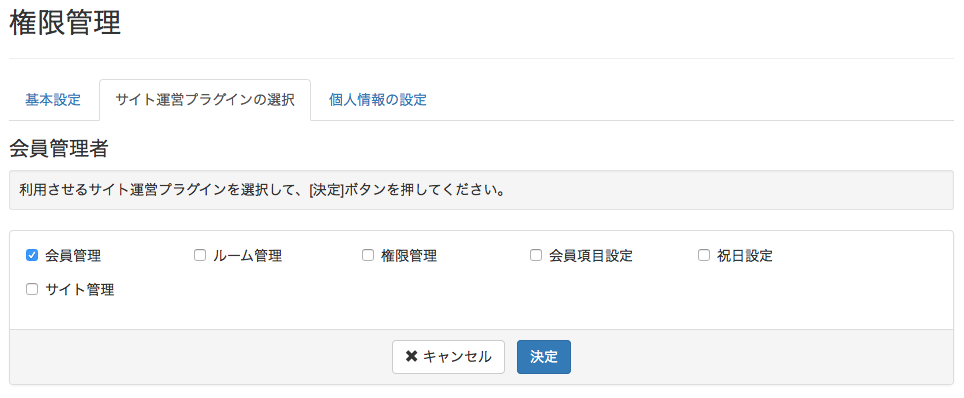Cancel using the キャンセル button text
The width and height of the screenshot is (964, 398).
pyautogui.click(x=457, y=357)
